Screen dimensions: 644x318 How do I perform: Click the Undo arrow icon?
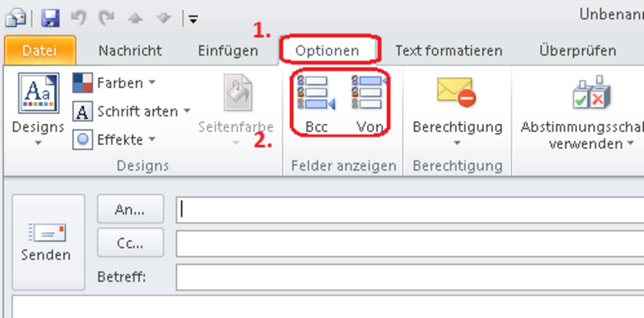(x=78, y=18)
